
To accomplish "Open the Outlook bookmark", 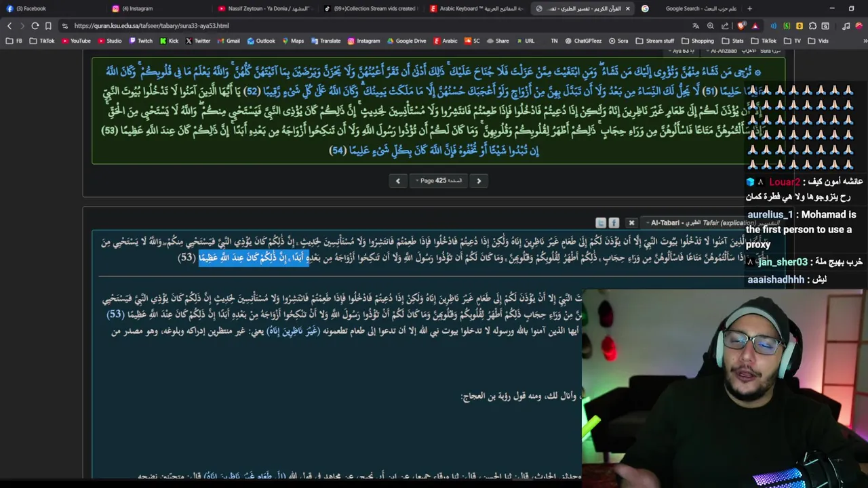I will click(261, 41).
